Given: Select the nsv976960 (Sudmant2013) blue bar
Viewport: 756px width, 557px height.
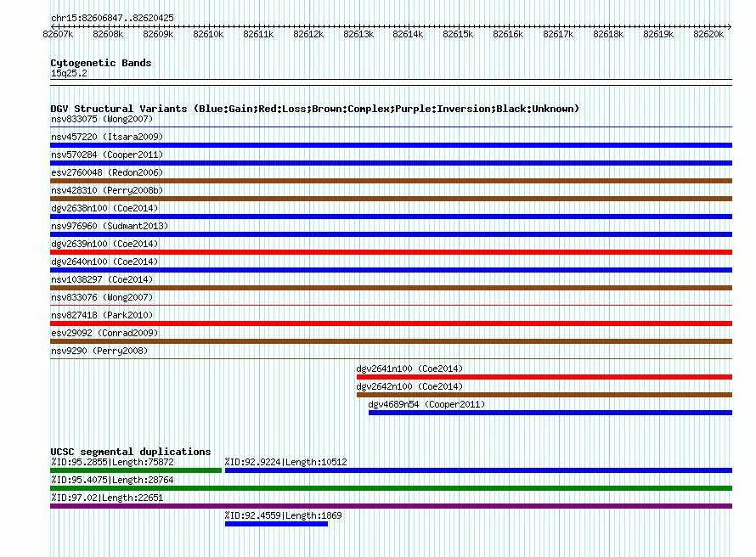Looking at the screenshot, I should (391, 234).
